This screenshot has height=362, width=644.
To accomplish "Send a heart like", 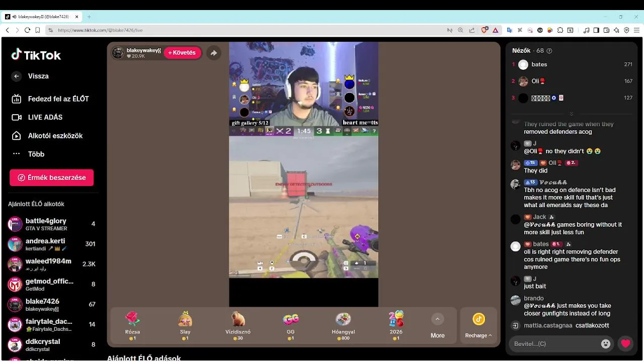I will (x=625, y=344).
